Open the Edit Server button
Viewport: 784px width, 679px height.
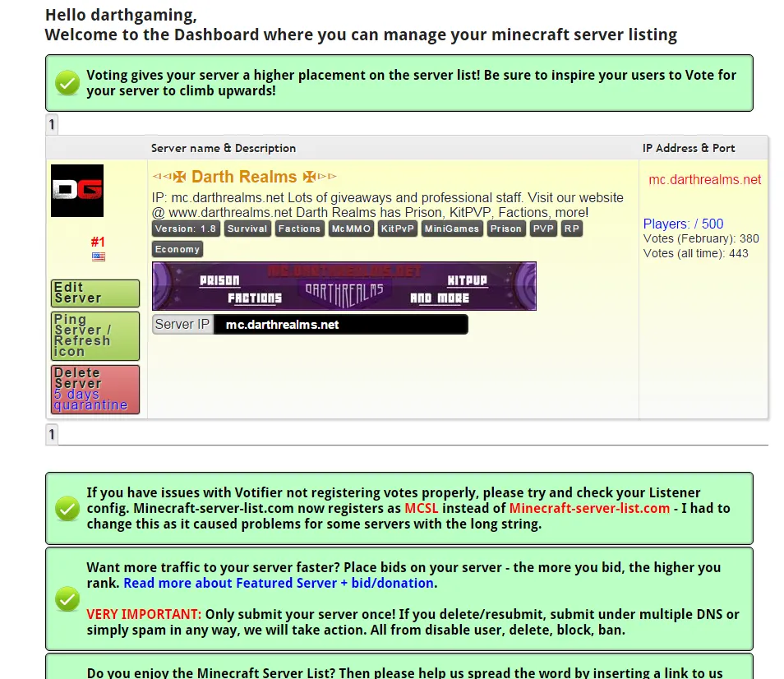point(95,293)
